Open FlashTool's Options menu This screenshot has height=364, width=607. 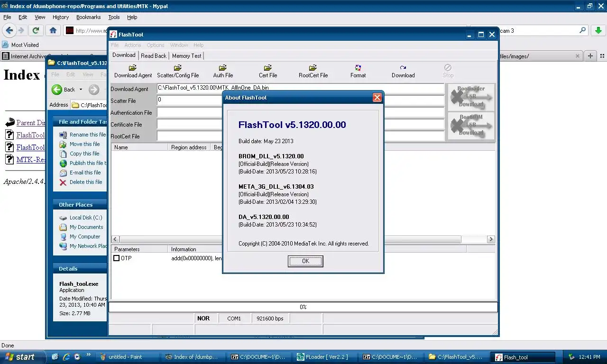point(155,45)
